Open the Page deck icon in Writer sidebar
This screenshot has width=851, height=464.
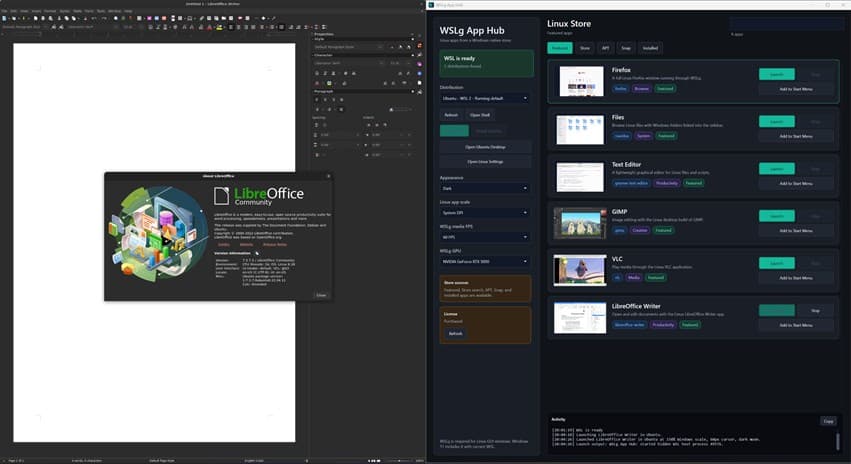click(420, 83)
